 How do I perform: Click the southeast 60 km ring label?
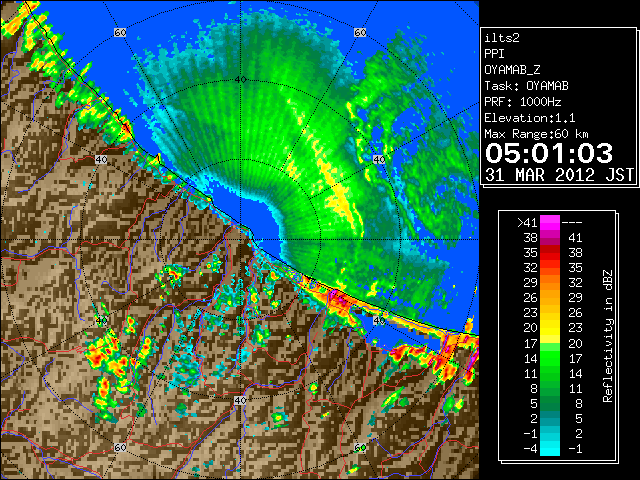(360, 447)
